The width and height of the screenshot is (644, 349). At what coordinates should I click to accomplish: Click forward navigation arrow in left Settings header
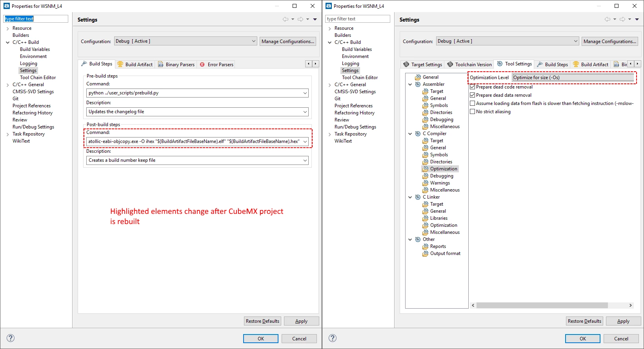coord(300,19)
